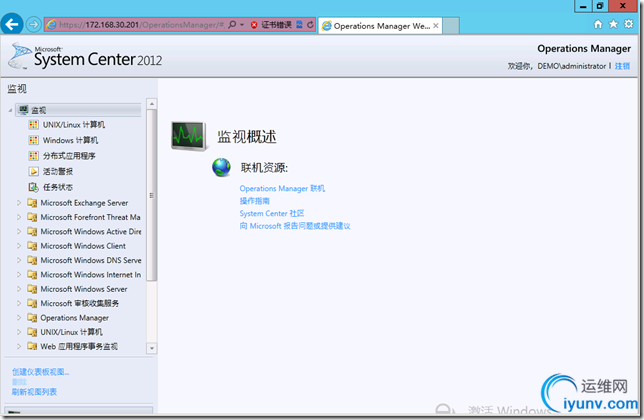Open the Windows 计算机 view
The image size is (644, 420).
pos(70,140)
